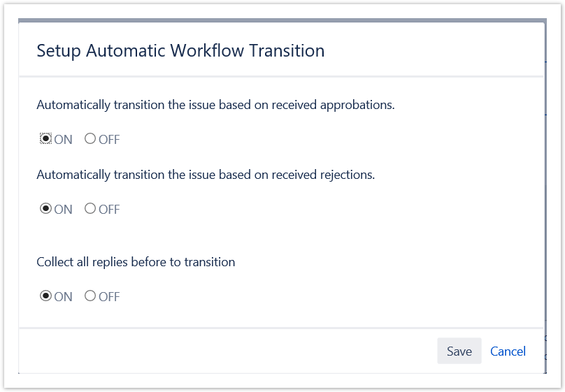565x392 pixels.
Task: Click ON label text under Collect all replies
Action: point(64,297)
